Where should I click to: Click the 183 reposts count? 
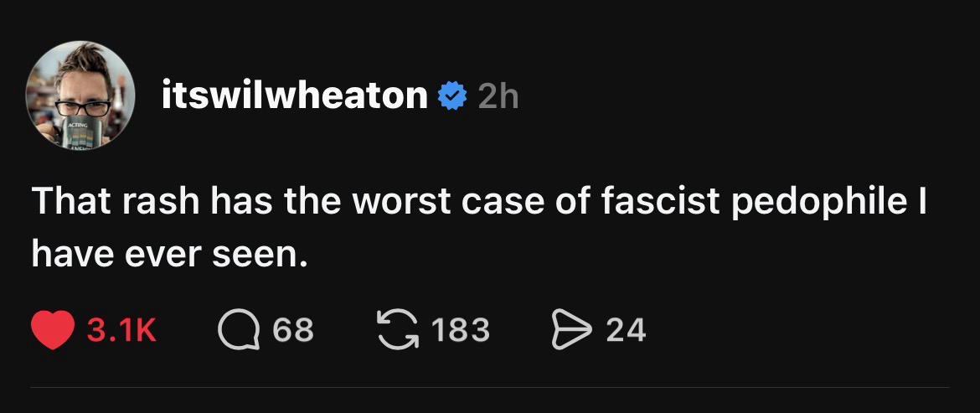click(x=461, y=330)
